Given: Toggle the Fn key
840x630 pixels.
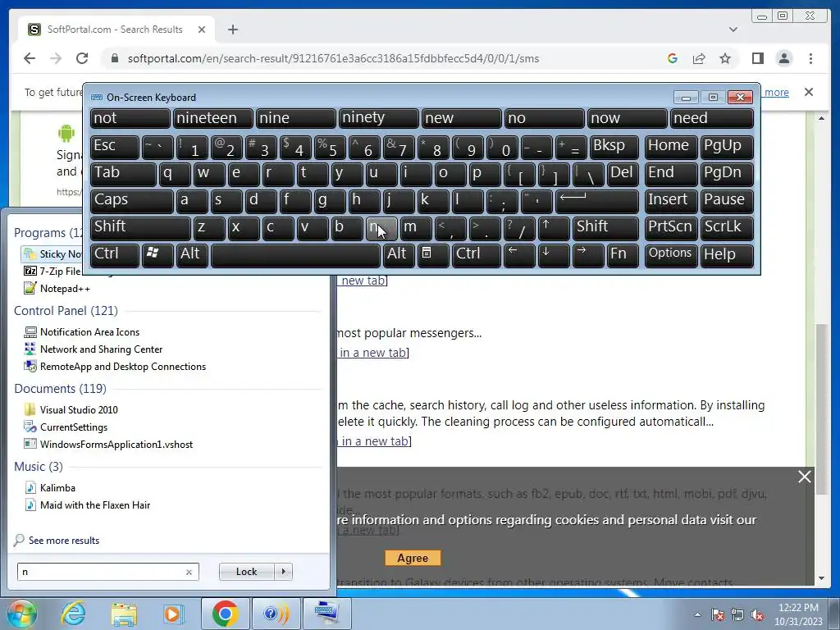Looking at the screenshot, I should pos(622,256).
